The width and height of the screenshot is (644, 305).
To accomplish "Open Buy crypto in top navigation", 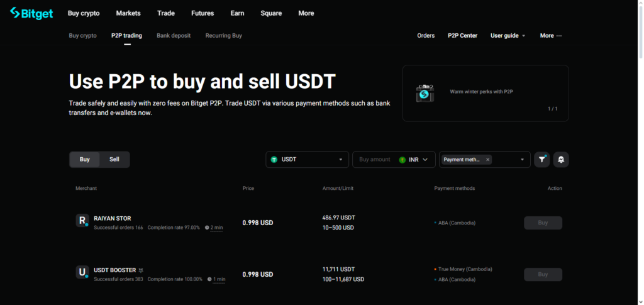I will point(84,13).
